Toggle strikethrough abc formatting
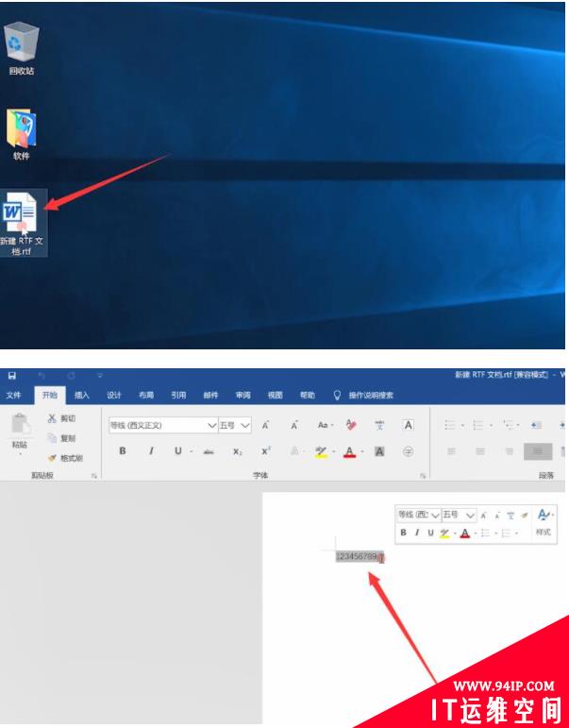The width and height of the screenshot is (569, 728). coord(209,451)
